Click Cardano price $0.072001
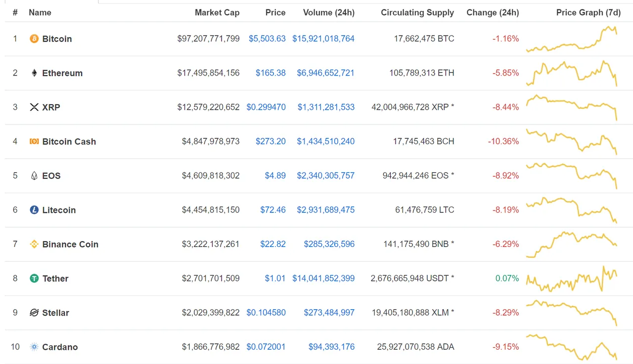The image size is (633, 364). [266, 347]
